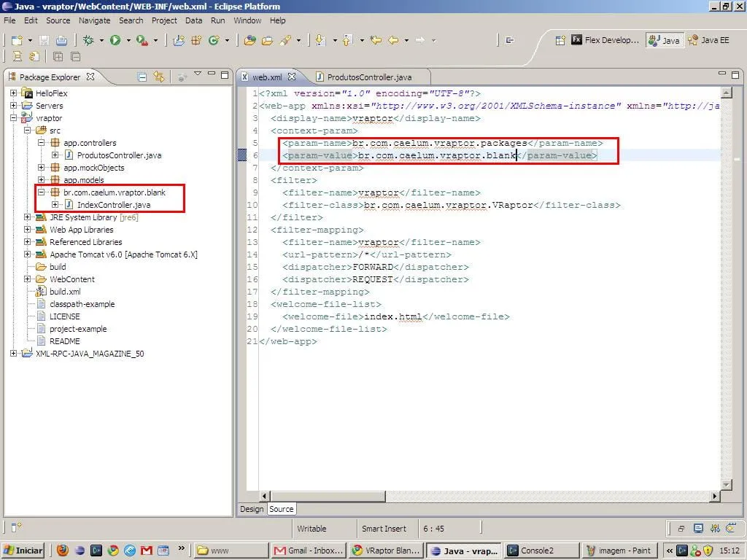Switch to the Design tab below editor
This screenshot has height=560, width=747.
252,509
